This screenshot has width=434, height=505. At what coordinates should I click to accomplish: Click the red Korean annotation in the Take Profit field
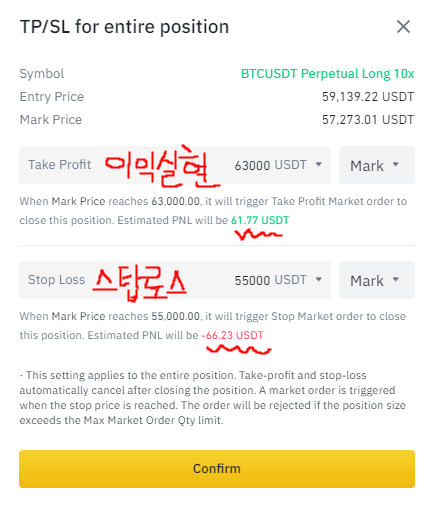162,166
